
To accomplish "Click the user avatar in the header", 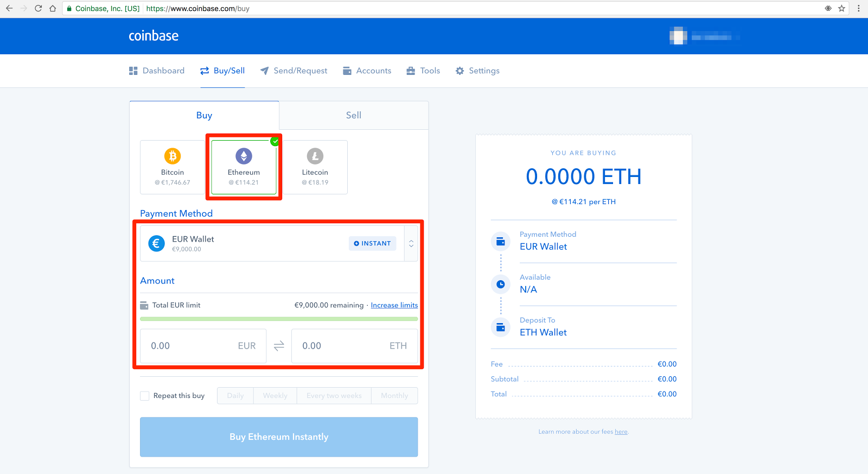I will point(678,36).
